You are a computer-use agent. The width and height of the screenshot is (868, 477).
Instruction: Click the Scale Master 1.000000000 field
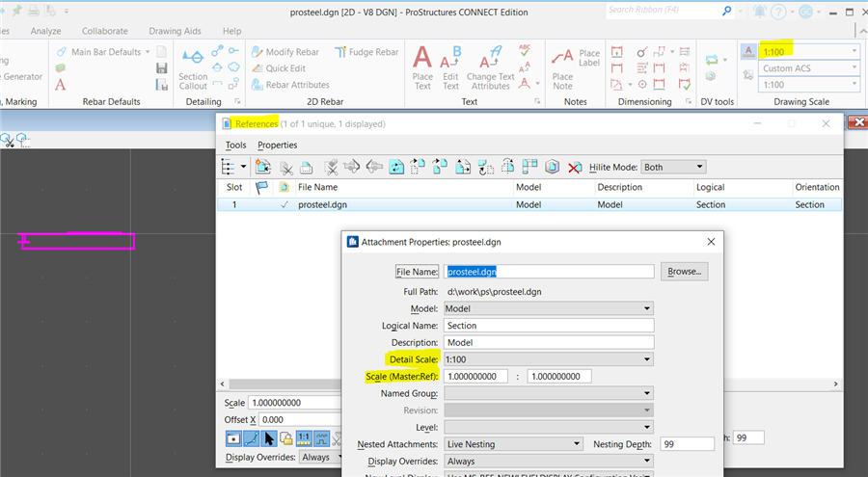pyautogui.click(x=475, y=377)
